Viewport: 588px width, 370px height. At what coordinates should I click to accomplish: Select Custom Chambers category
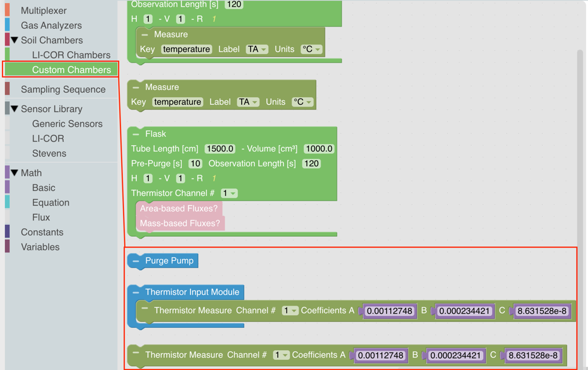tap(71, 70)
